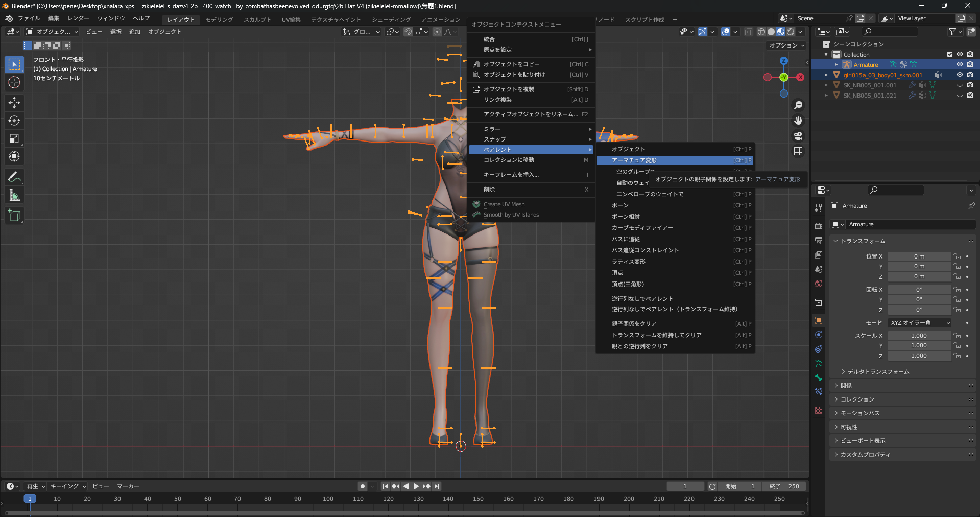Pick the Rotate tool

[x=14, y=121]
